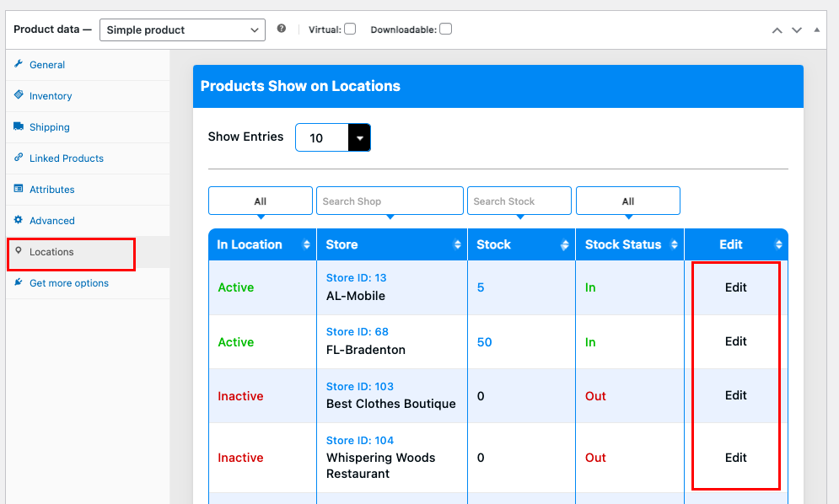This screenshot has width=839, height=504.
Task: Click Store ID: 13 link
Action: pos(357,277)
